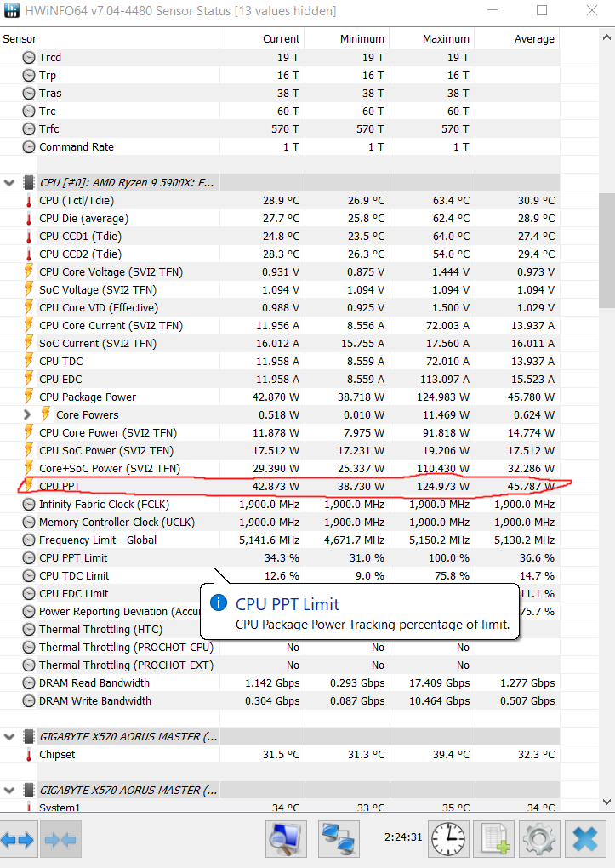Collapse the first GIGABYTE X570 AORUS MASTER group
Image resolution: width=615 pixels, height=868 pixels.
coord(9,737)
